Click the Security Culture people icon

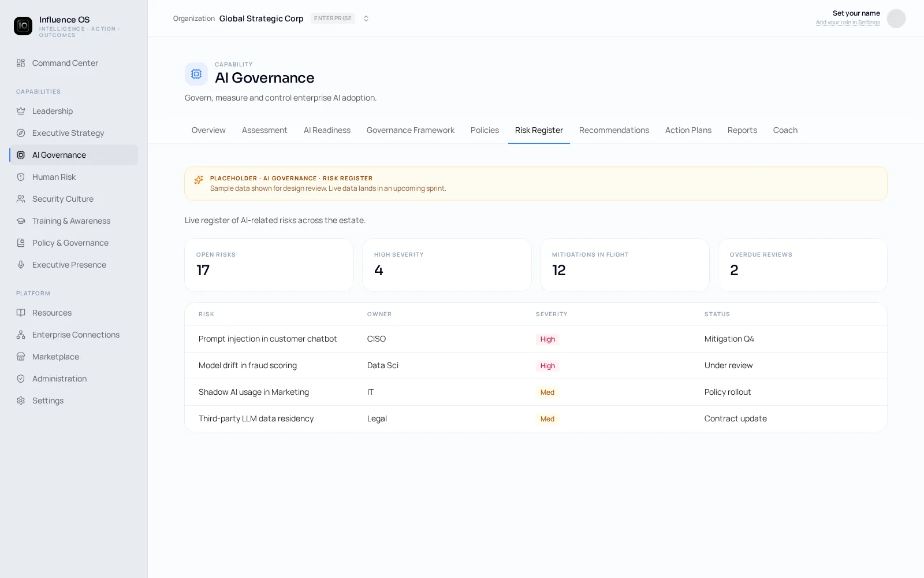tap(21, 199)
